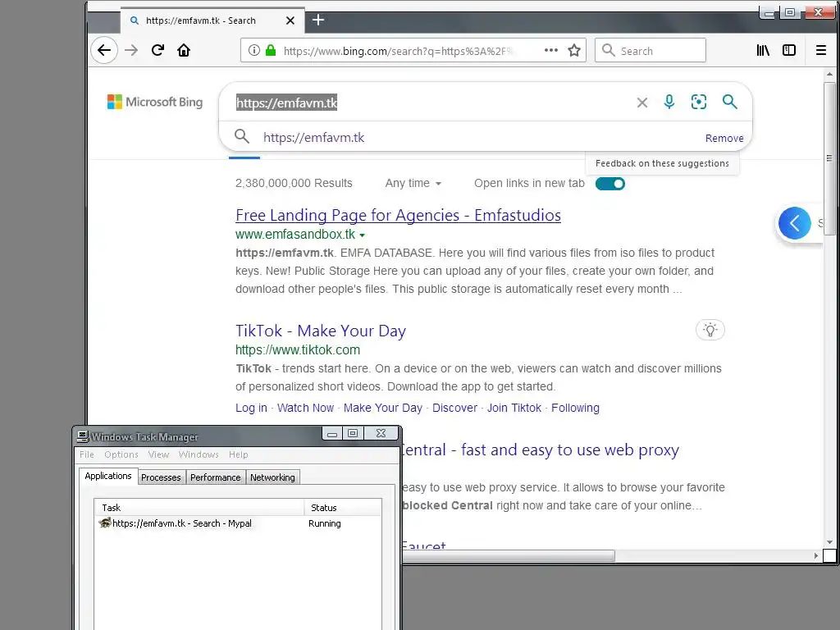Open TikTok - Make Your Day result
The height and width of the screenshot is (630, 840).
point(321,331)
